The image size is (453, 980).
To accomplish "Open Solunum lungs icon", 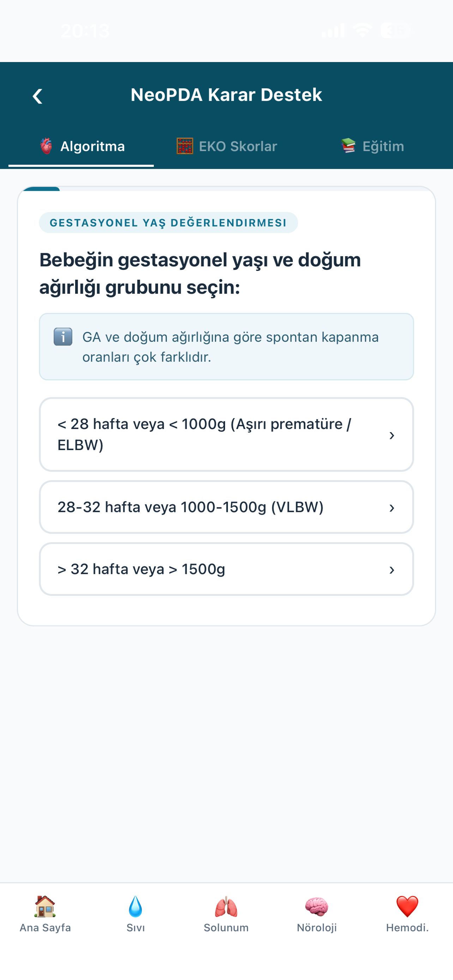I will 226,906.
